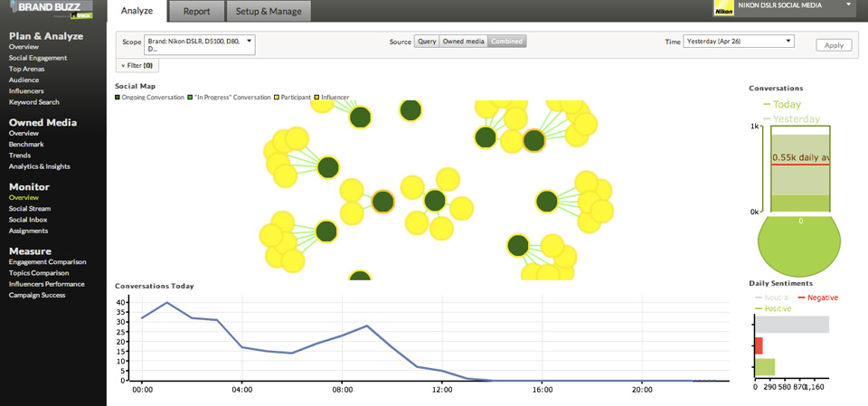Image resolution: width=868 pixels, height=406 pixels.
Task: Click the Daily Sentiments title
Action: (781, 283)
